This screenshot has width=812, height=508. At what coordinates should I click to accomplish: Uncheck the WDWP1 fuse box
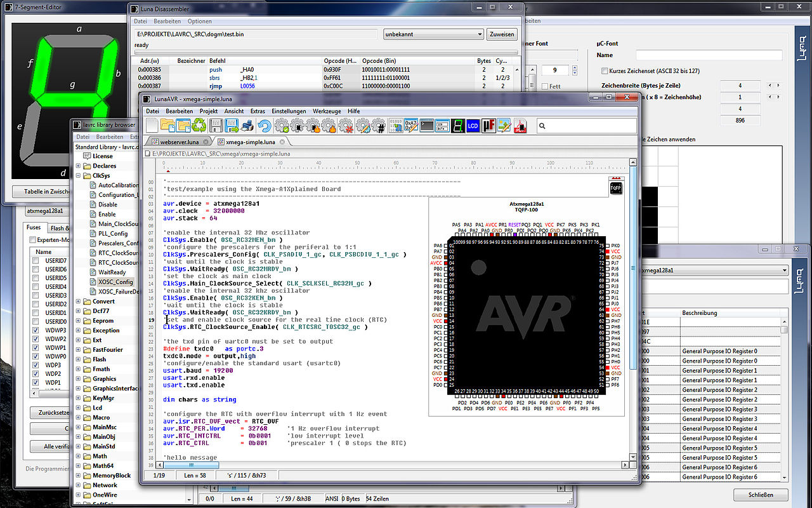click(x=36, y=348)
